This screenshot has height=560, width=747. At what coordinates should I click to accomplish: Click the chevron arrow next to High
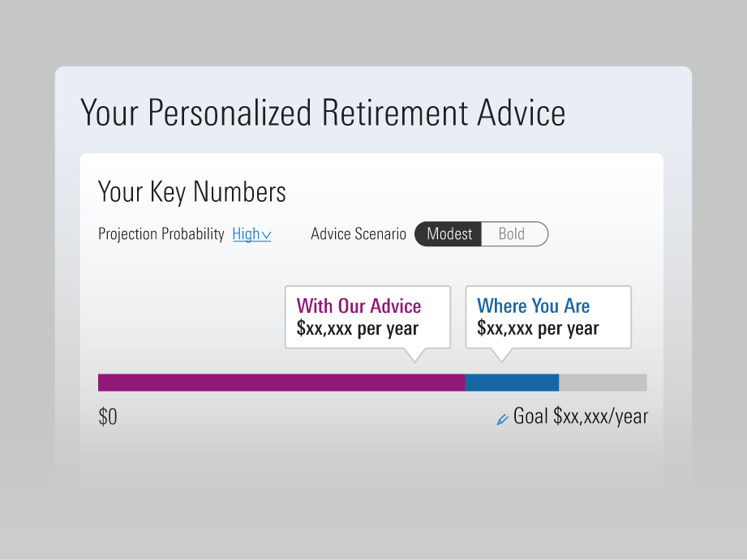click(266, 235)
